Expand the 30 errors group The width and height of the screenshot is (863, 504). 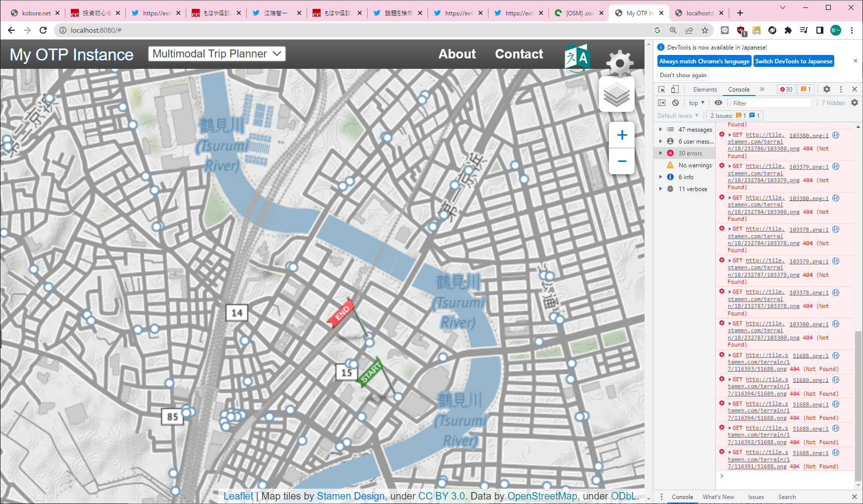click(x=660, y=153)
